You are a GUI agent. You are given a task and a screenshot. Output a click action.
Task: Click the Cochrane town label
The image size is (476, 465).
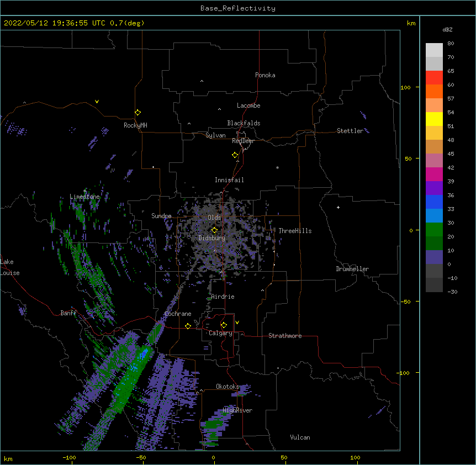tap(178, 314)
